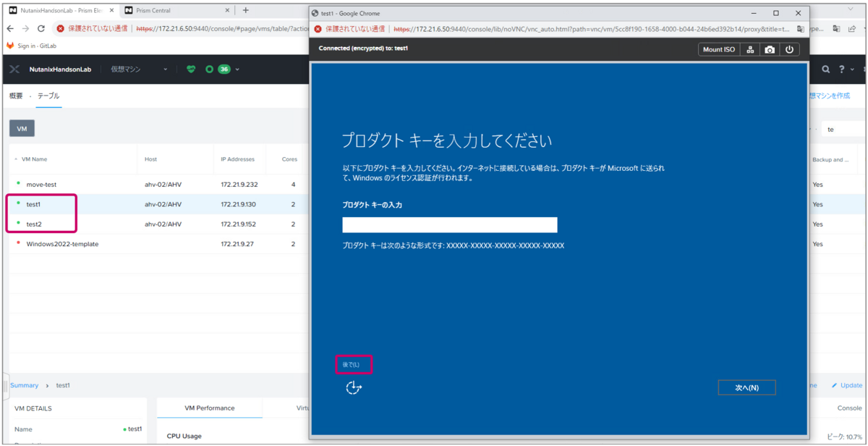Open the 仮想マシン view dropdown
868x446 pixels.
click(x=139, y=70)
